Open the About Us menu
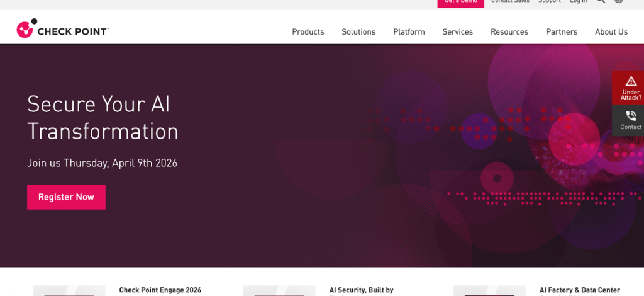The image size is (644, 296). tap(611, 32)
